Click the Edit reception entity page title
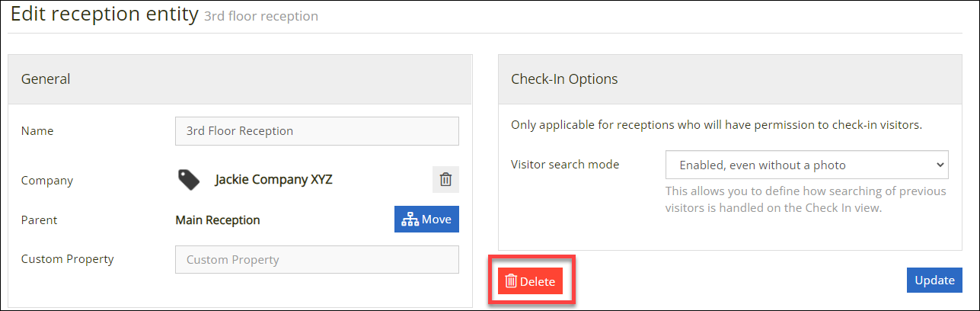This screenshot has width=980, height=311. pos(104,14)
